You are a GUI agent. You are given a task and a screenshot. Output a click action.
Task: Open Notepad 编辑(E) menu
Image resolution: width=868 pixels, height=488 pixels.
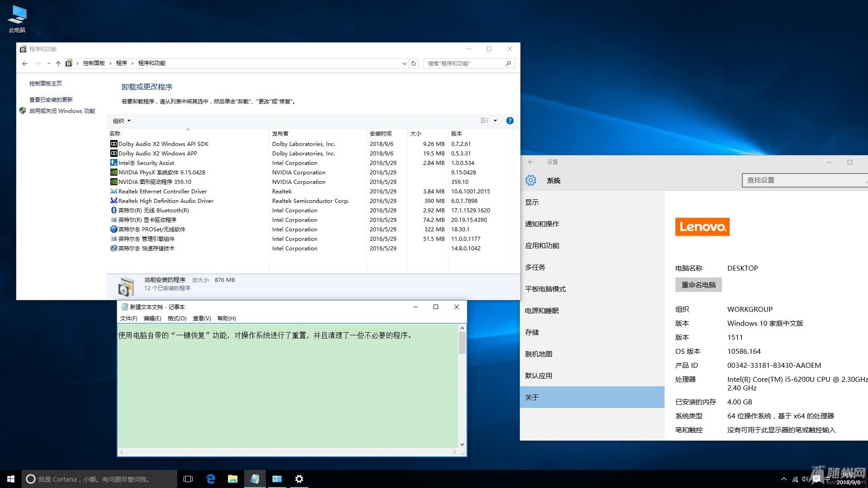coord(152,319)
